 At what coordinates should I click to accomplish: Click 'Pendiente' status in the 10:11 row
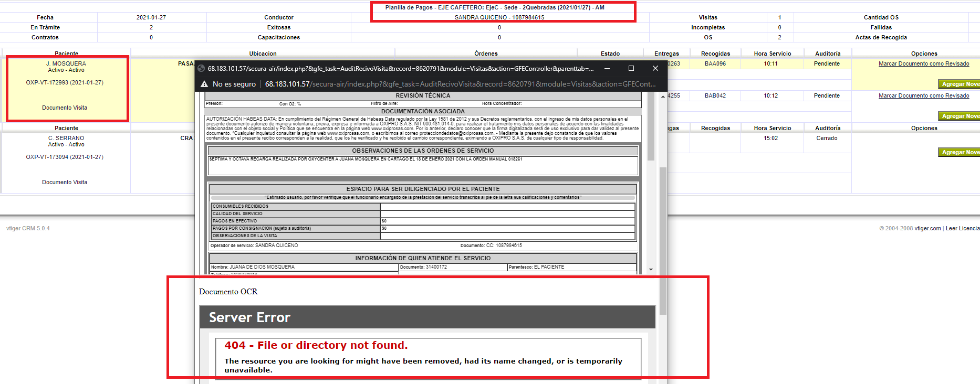tap(827, 63)
